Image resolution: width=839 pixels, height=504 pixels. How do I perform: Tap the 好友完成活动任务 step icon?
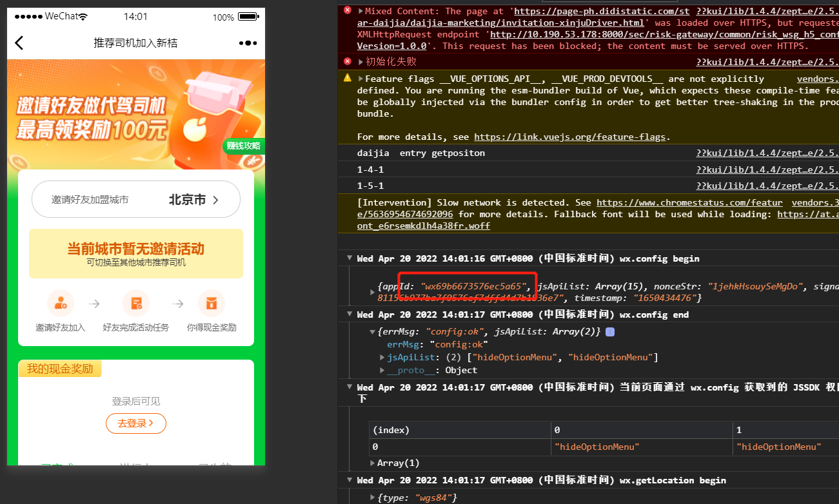[x=136, y=303]
